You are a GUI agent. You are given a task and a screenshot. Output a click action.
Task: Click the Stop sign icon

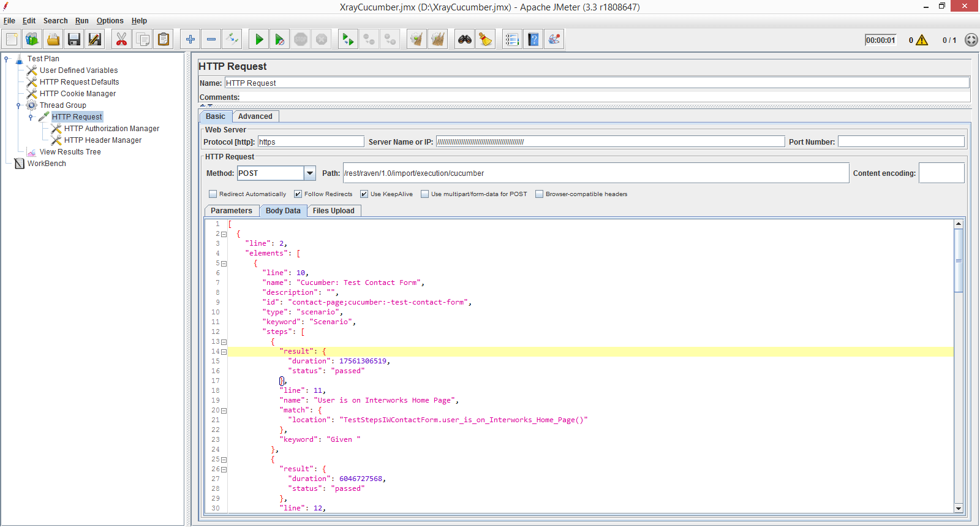301,39
